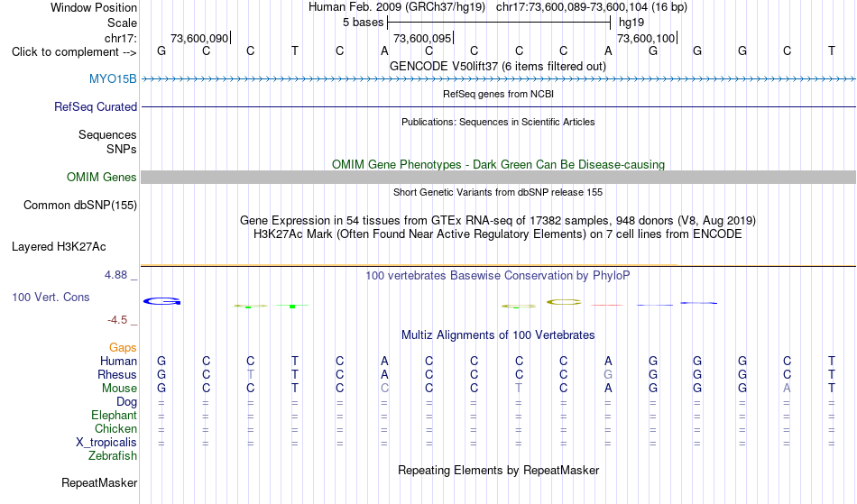Open 'Short Genetic Variants from dbSNP release 155'
Screen dimensions: 857x504
pos(498,192)
